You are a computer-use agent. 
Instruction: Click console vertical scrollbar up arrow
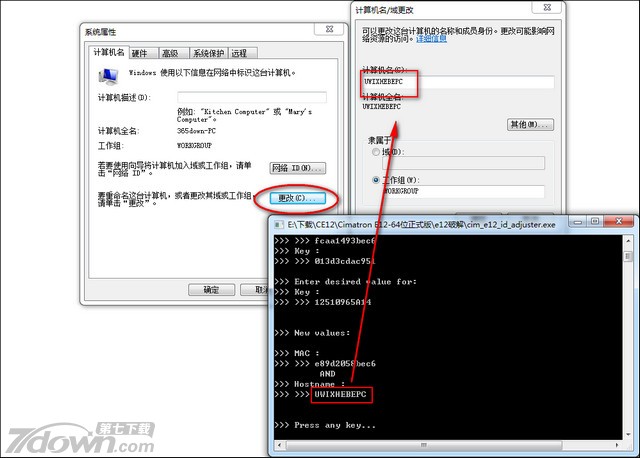628,241
